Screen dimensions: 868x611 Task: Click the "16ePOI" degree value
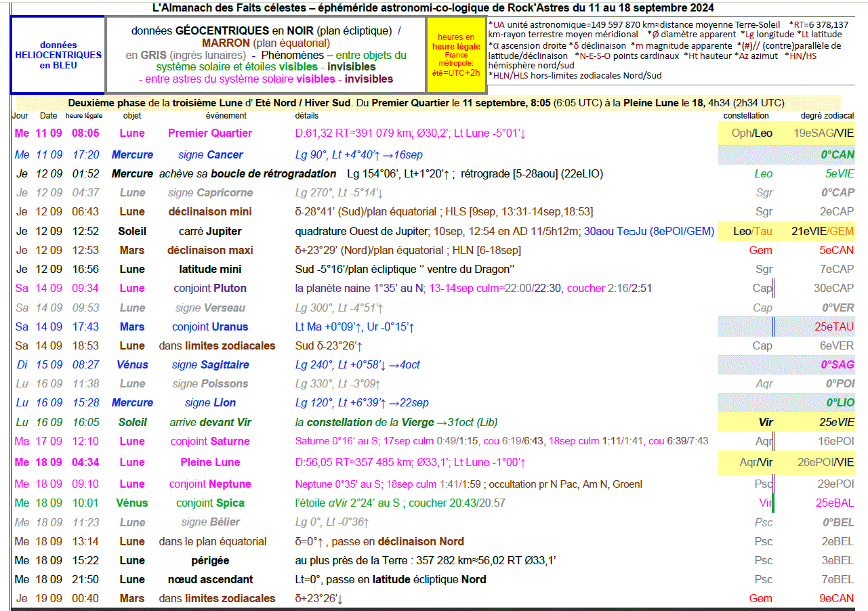(x=835, y=441)
